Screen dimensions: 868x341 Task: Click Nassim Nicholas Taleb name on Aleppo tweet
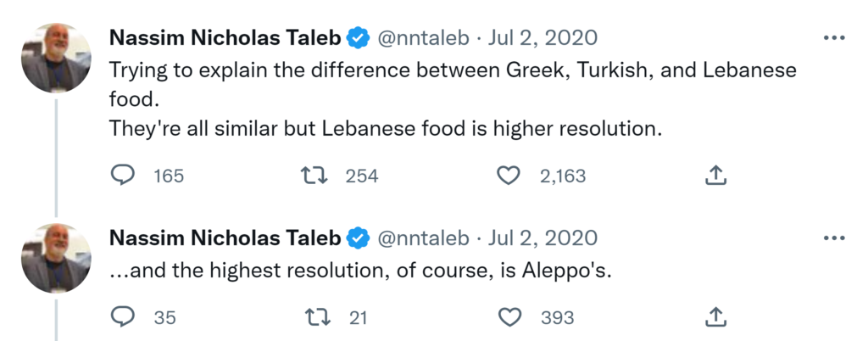click(x=225, y=238)
